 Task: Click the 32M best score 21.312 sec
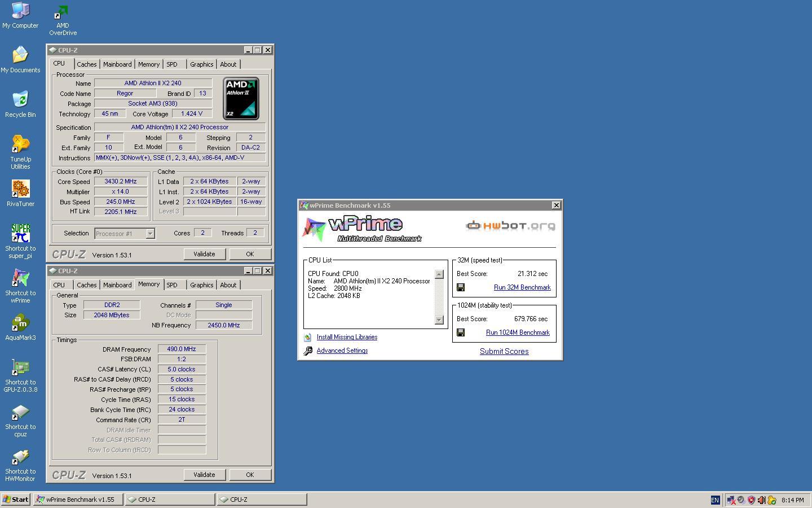[x=532, y=274]
